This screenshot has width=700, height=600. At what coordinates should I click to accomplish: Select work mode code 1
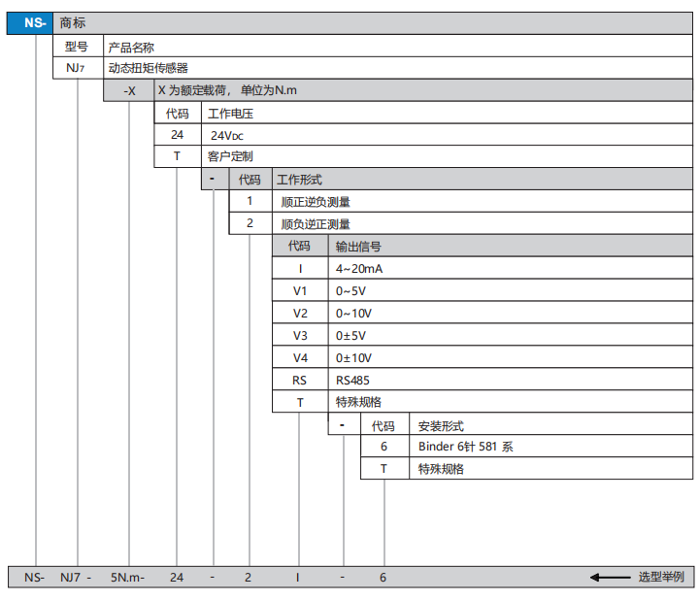[x=250, y=201]
